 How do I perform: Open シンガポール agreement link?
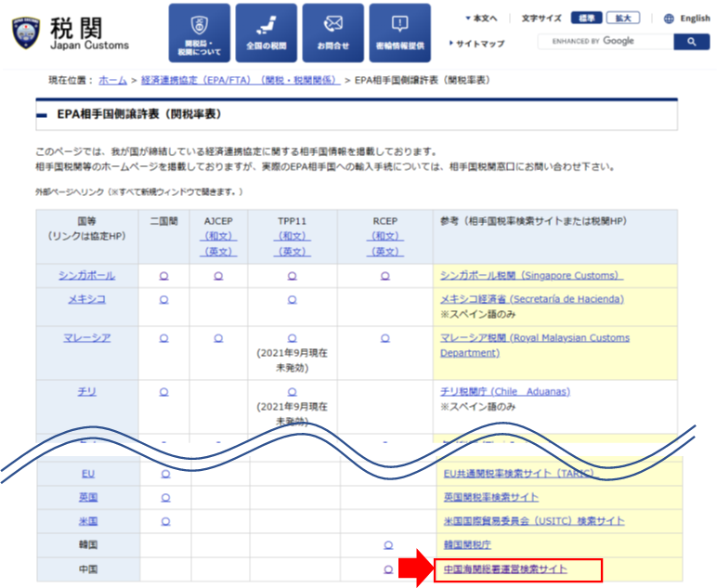click(87, 276)
